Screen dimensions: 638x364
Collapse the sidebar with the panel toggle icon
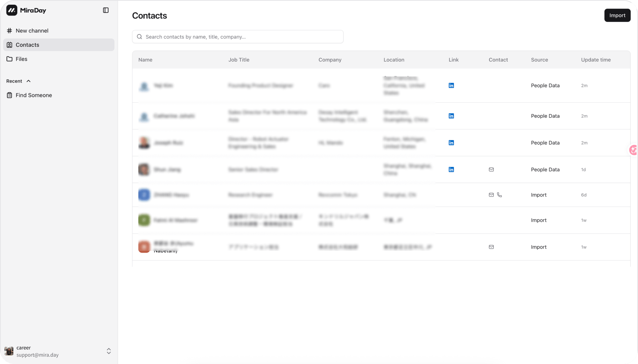coord(106,10)
